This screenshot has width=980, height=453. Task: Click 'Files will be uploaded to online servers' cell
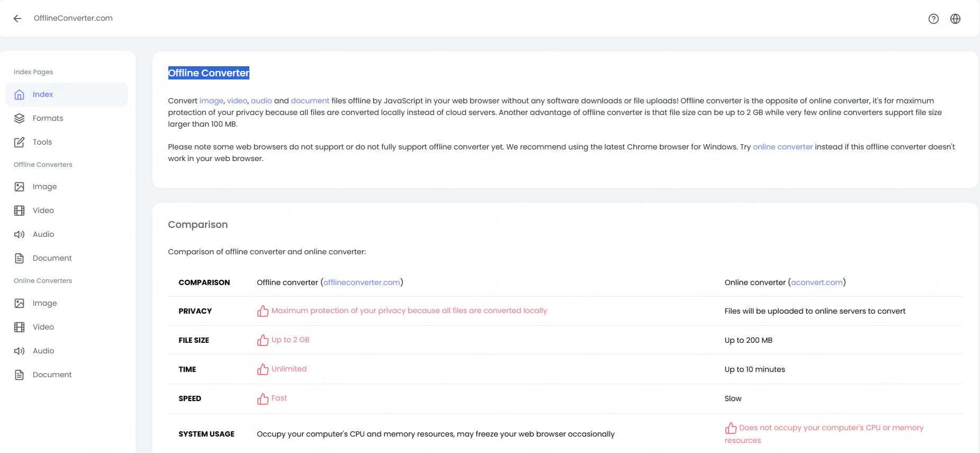[x=815, y=311]
